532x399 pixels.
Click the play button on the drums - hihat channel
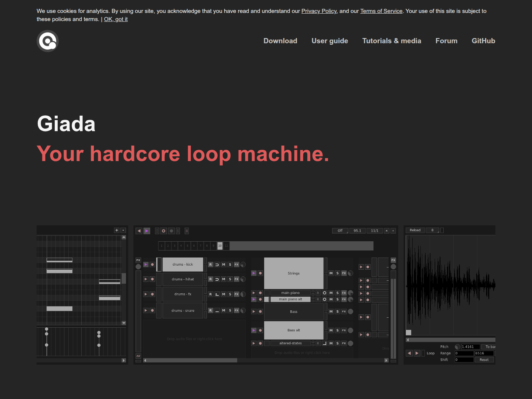(x=146, y=279)
